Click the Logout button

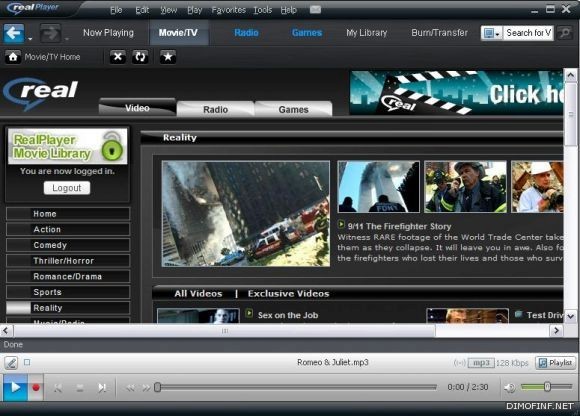click(x=67, y=188)
